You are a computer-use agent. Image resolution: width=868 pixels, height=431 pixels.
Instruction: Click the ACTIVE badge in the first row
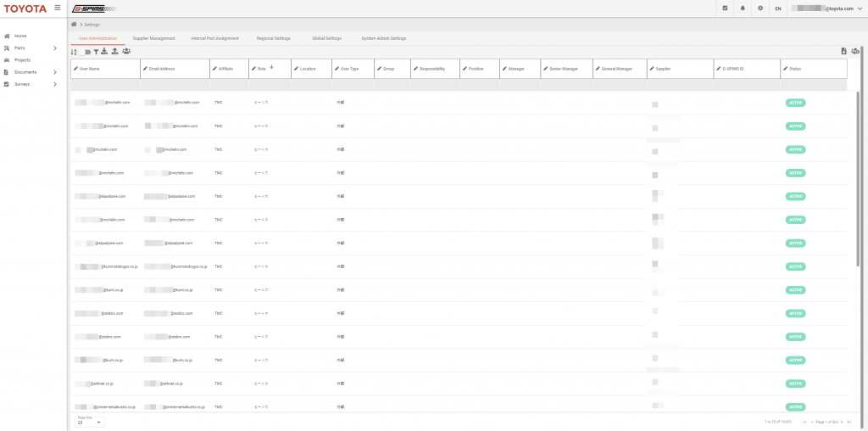point(795,103)
